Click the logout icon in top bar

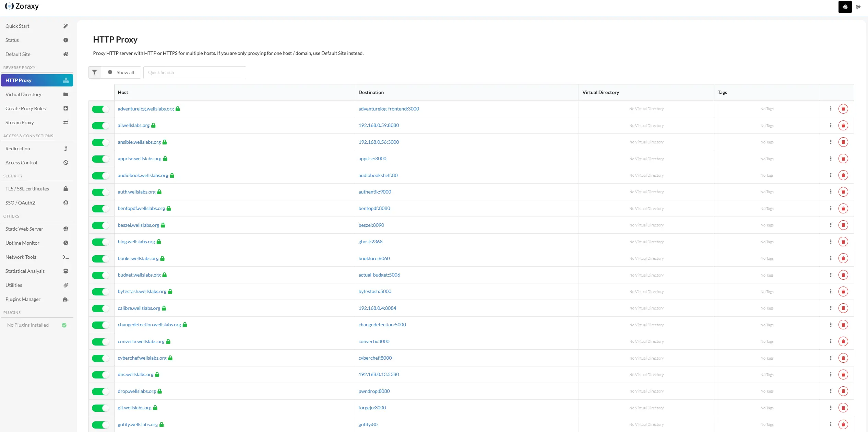coord(858,7)
